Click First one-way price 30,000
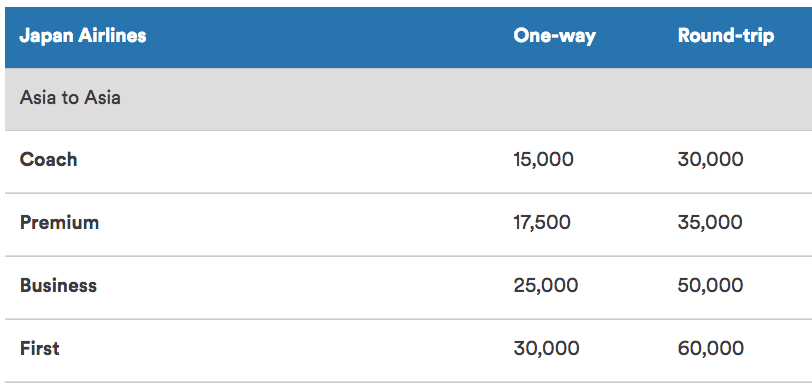The image size is (812, 384). coord(546,348)
